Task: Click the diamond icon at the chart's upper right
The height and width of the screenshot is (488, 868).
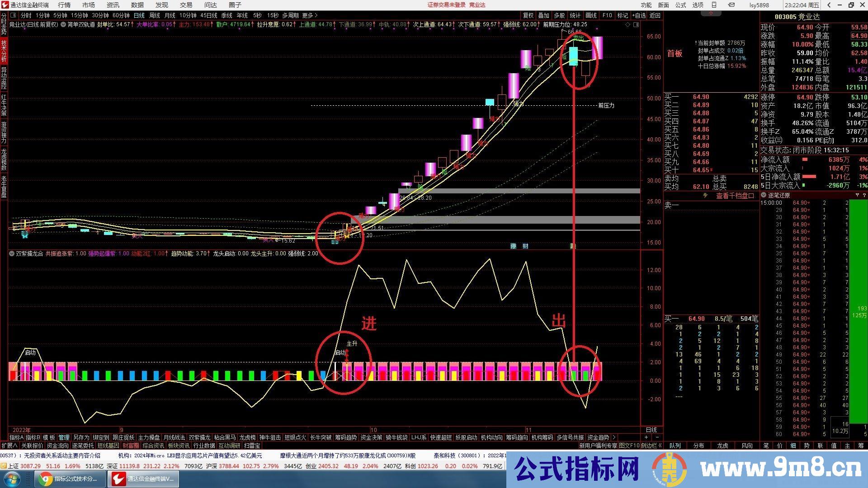Action: click(627, 24)
